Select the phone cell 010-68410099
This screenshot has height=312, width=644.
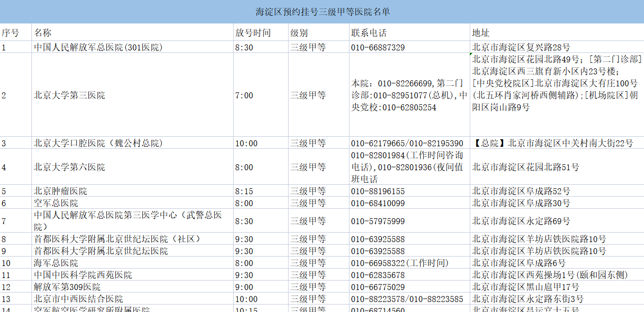tap(378, 203)
